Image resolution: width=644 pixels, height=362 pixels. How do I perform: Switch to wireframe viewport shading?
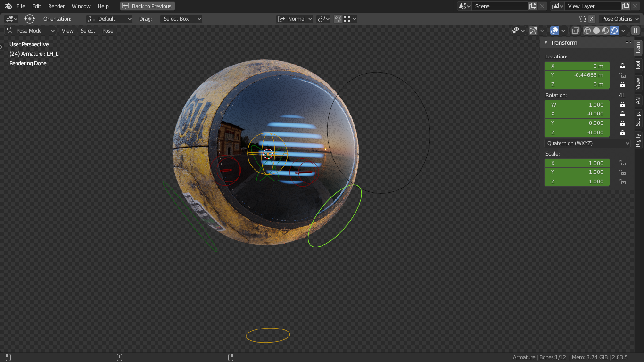point(587,31)
